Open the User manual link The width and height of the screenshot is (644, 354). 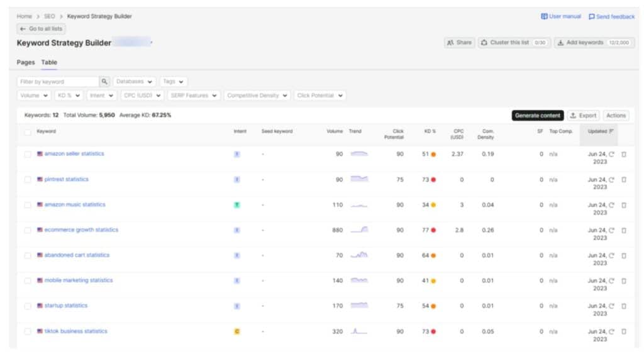click(560, 16)
